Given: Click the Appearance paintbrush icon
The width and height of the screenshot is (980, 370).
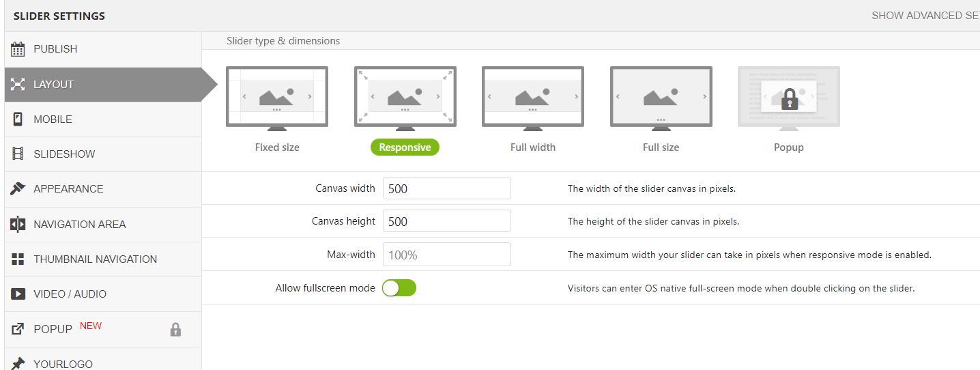Looking at the screenshot, I should point(18,189).
